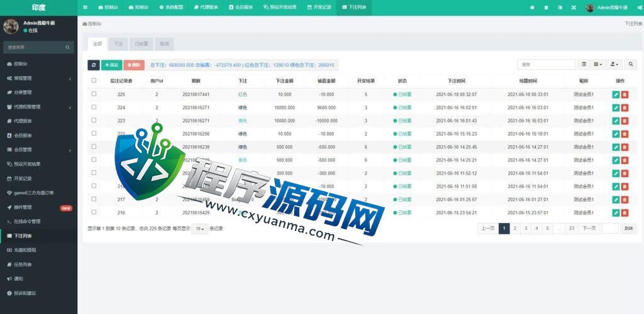Edit the record bet at 15:16:23
Viewport: 644px width, 314px height.
(616, 134)
